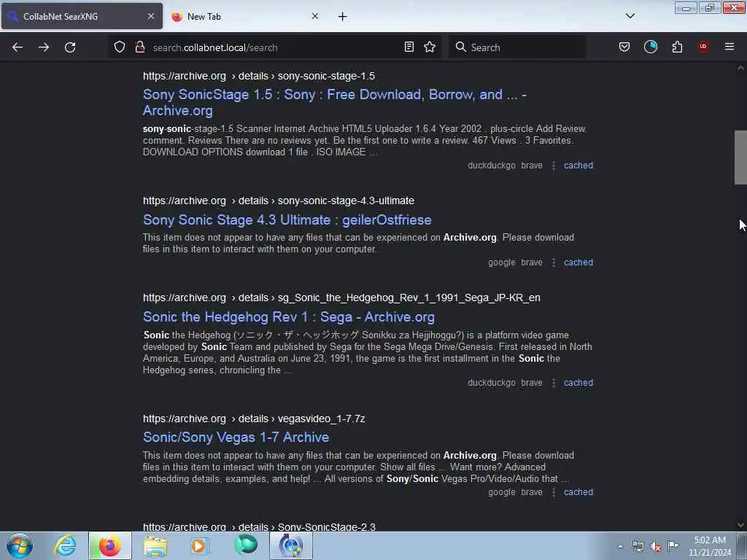
Task: Click the insecure connection lock icon
Action: (x=139, y=47)
